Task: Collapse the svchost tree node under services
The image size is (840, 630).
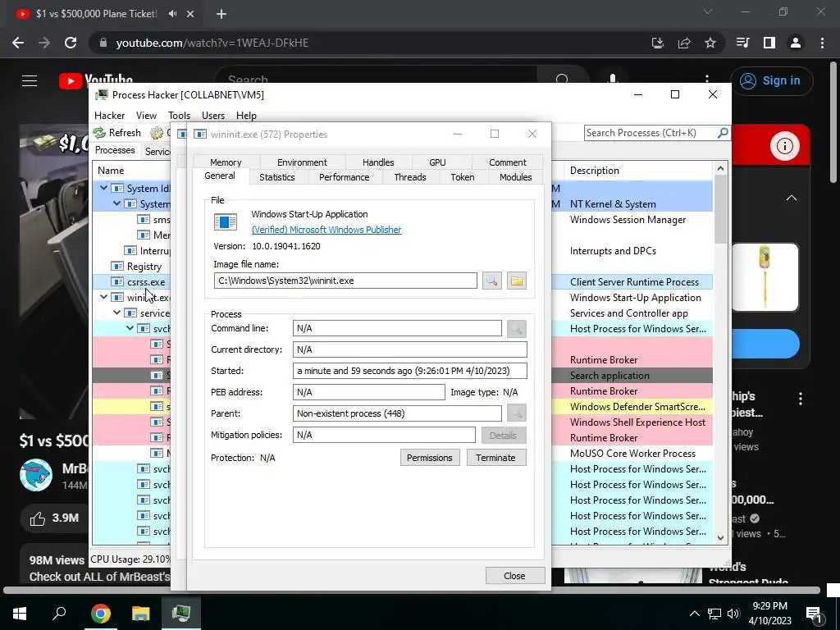Action: point(130,328)
